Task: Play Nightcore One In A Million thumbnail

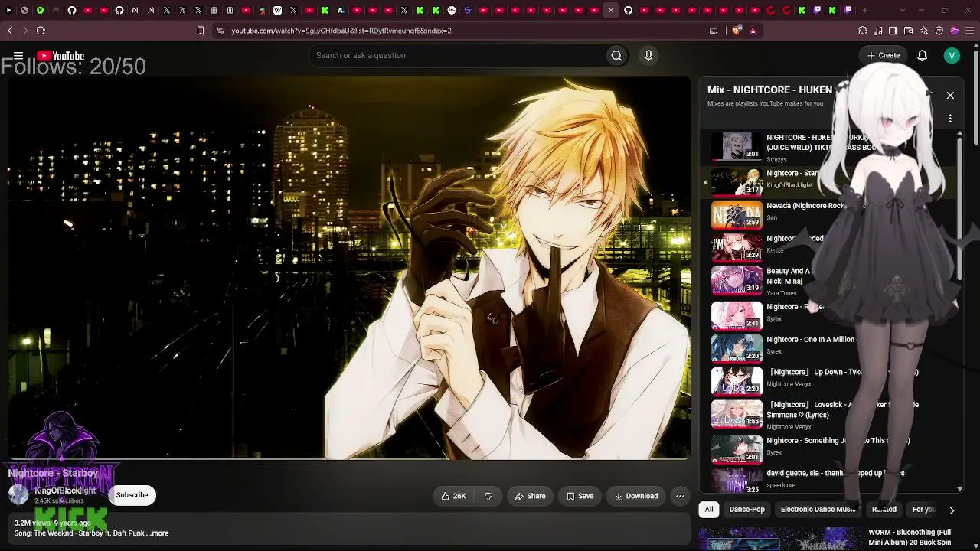Action: coord(737,348)
